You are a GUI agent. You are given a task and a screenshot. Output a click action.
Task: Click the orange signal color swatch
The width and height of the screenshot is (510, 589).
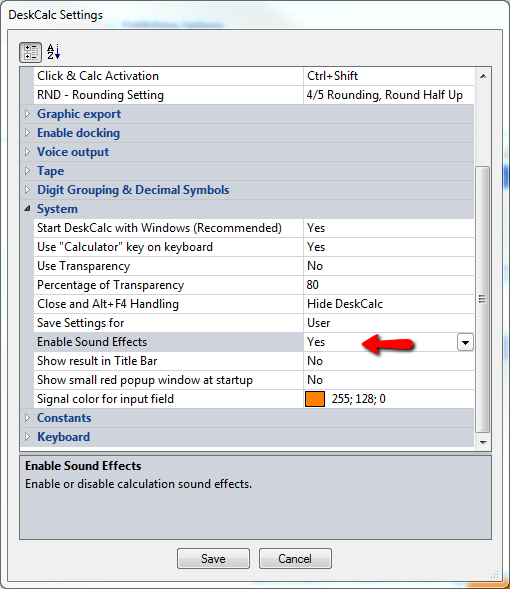tap(315, 399)
